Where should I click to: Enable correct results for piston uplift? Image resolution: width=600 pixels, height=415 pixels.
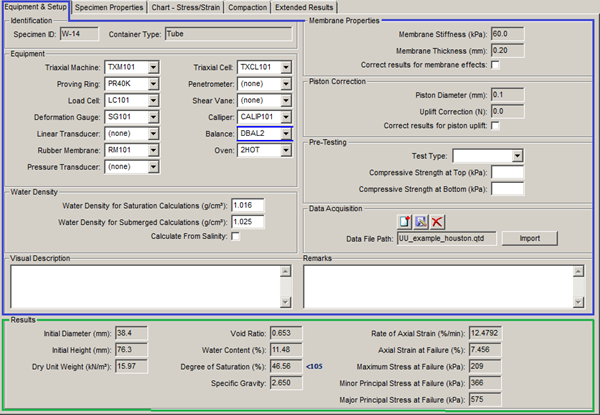[x=496, y=126]
